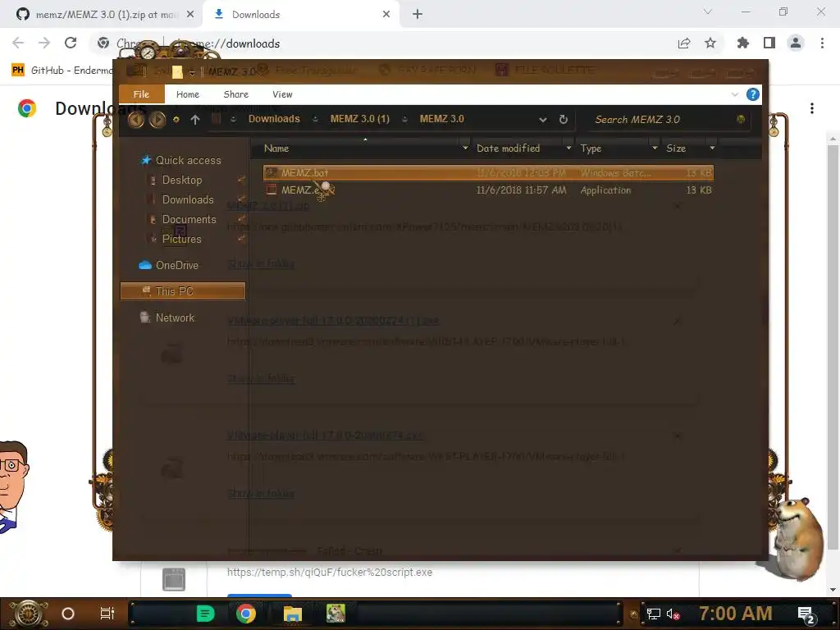This screenshot has width=840, height=630.
Task: Open Downloads page three-dot menu
Action: [x=812, y=109]
